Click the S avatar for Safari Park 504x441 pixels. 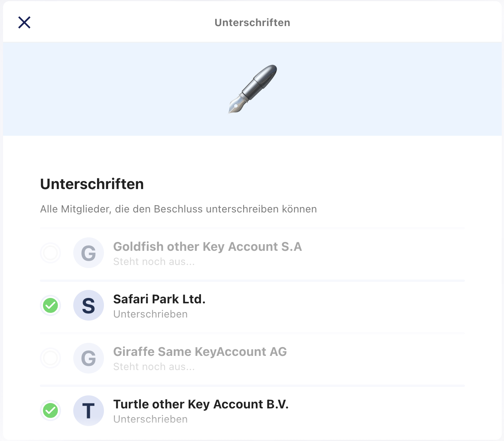[89, 306]
